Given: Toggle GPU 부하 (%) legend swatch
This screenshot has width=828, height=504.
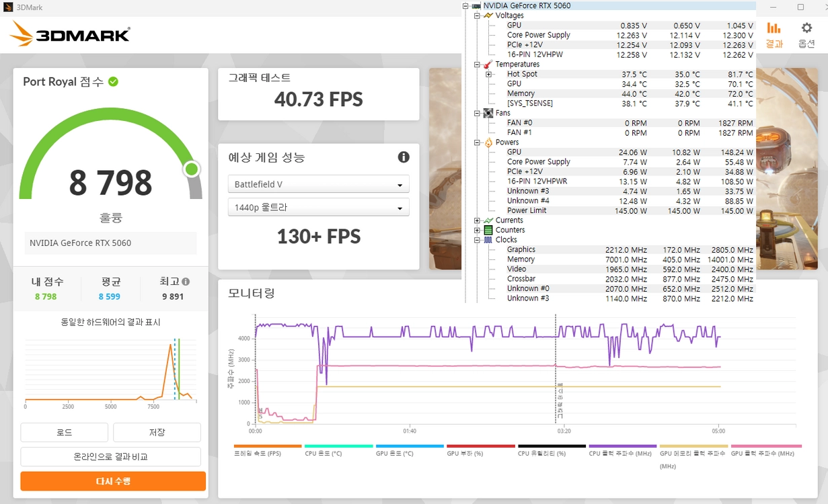Looking at the screenshot, I should (x=481, y=446).
